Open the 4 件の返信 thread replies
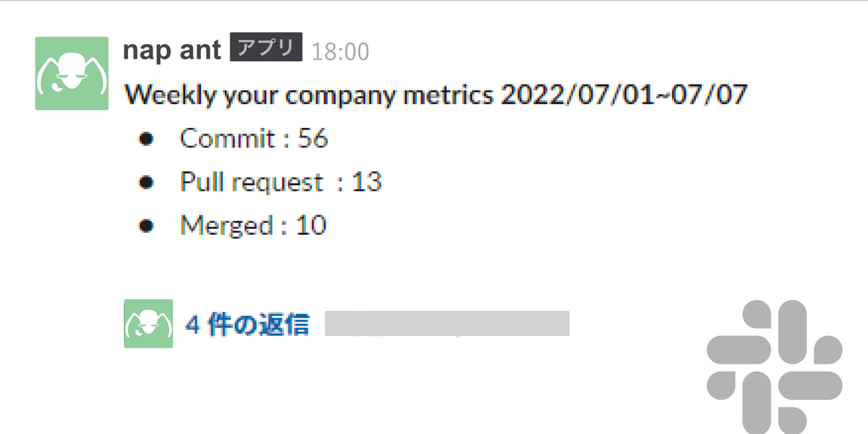Image resolution: width=868 pixels, height=434 pixels. [x=247, y=324]
